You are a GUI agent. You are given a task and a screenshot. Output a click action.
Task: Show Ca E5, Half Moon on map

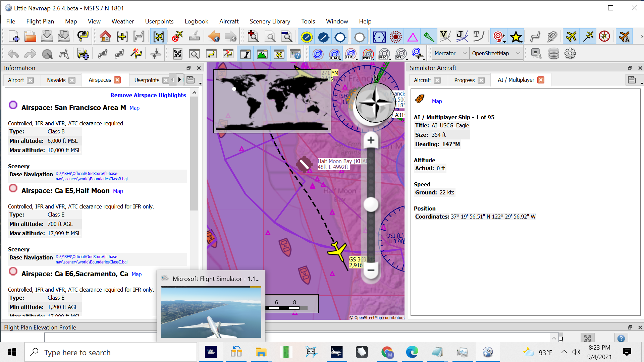[x=118, y=191]
